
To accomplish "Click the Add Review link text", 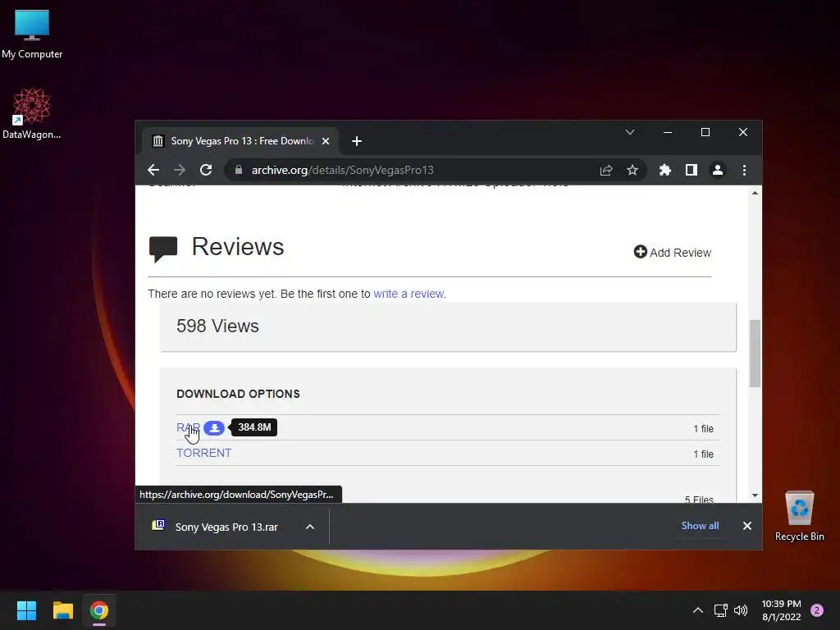I will [680, 253].
